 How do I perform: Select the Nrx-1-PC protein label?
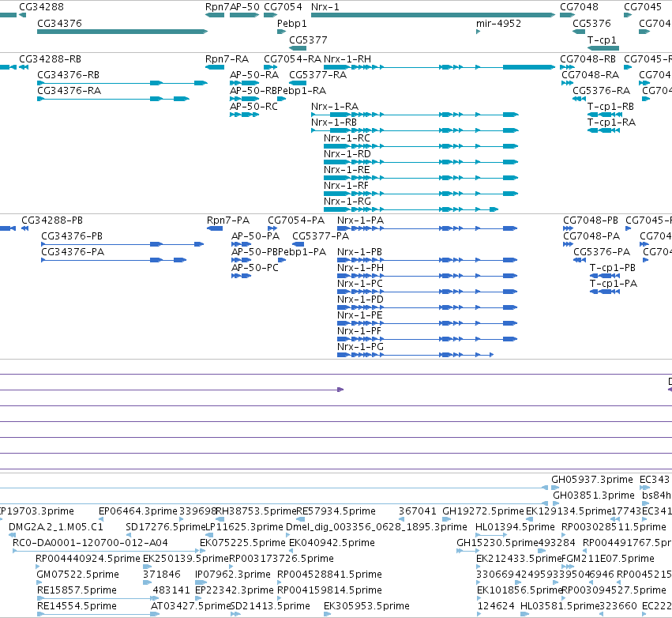click(360, 284)
